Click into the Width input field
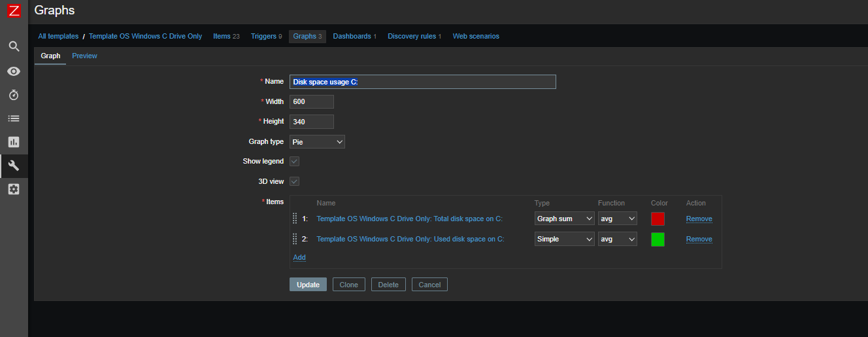This screenshot has height=337, width=868. 312,101
